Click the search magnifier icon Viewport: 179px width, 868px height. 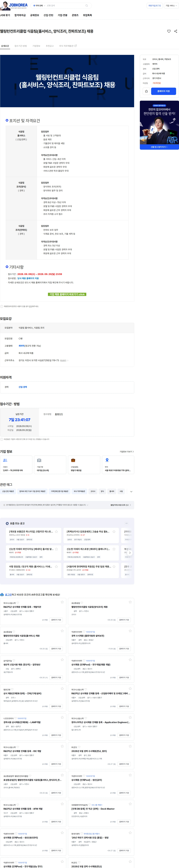point(86,6)
